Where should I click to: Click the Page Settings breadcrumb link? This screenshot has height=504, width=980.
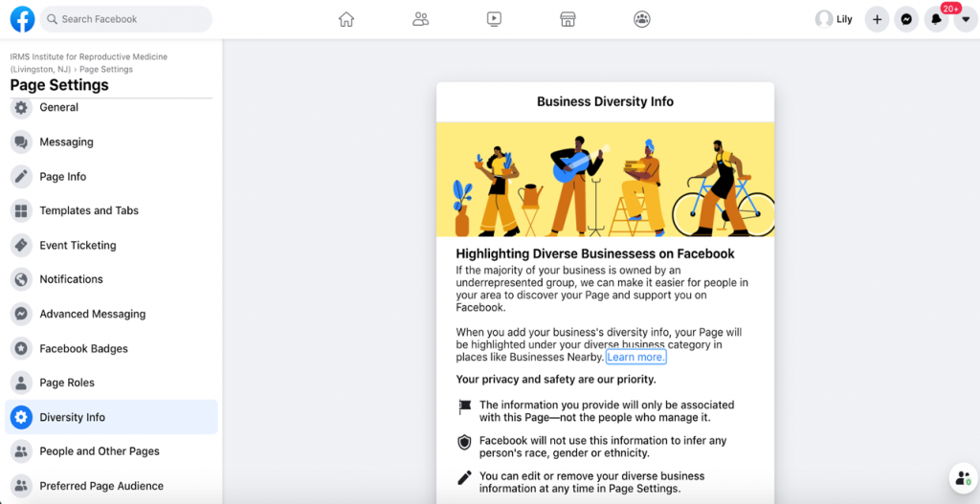105,69
